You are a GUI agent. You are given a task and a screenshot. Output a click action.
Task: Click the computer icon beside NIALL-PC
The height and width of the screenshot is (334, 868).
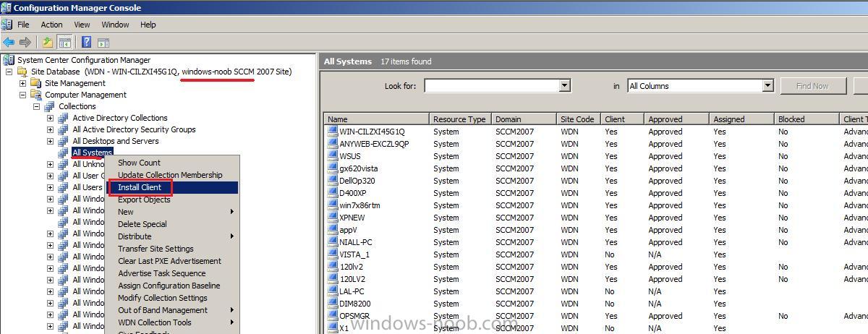(x=333, y=242)
